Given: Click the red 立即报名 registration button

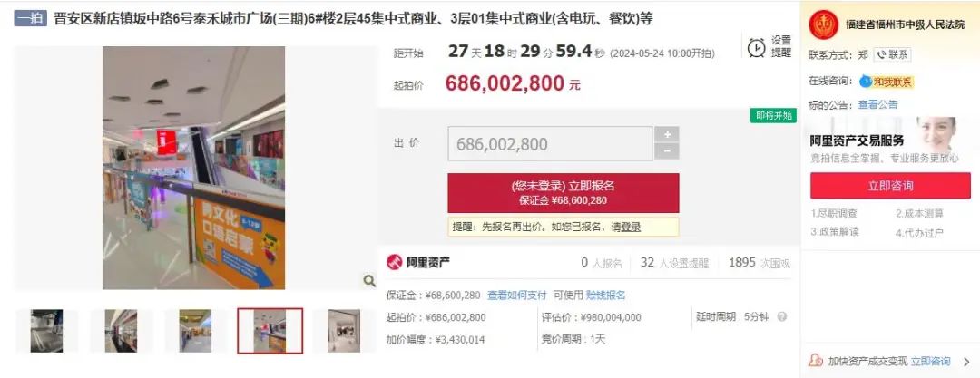Looking at the screenshot, I should click(x=563, y=193).
